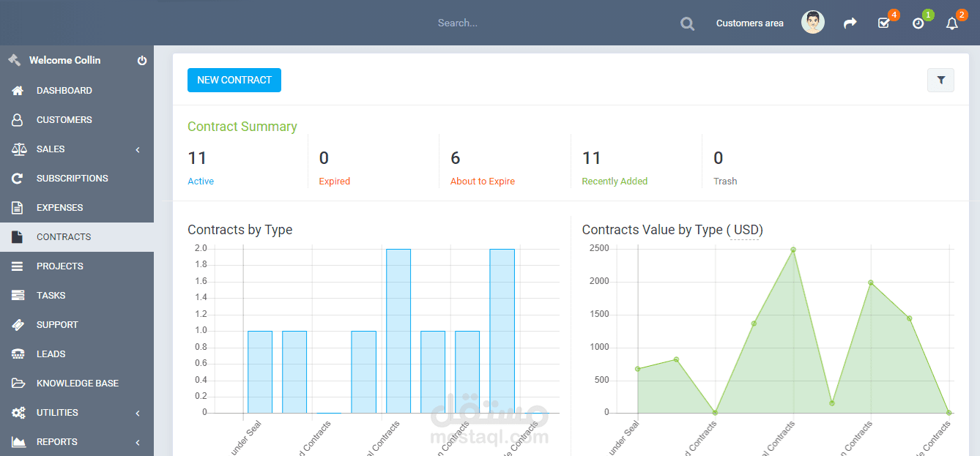The height and width of the screenshot is (456, 980).
Task: Select the Projects menu item
Action: tap(77, 266)
